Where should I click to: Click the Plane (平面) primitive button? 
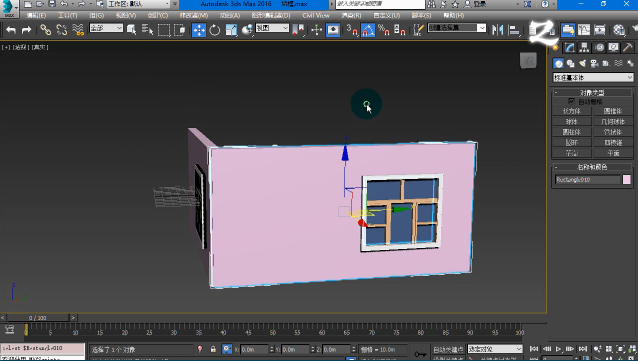[613, 153]
